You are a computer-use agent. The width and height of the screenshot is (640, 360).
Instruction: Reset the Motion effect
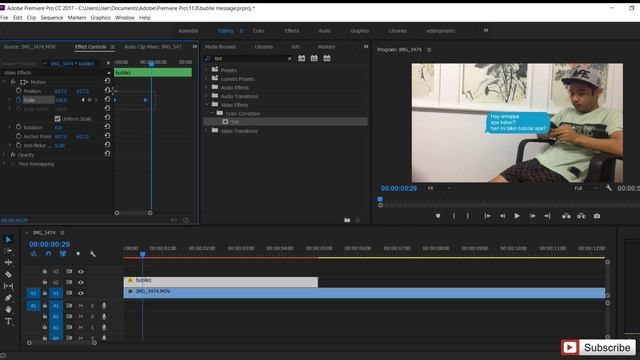tap(107, 81)
